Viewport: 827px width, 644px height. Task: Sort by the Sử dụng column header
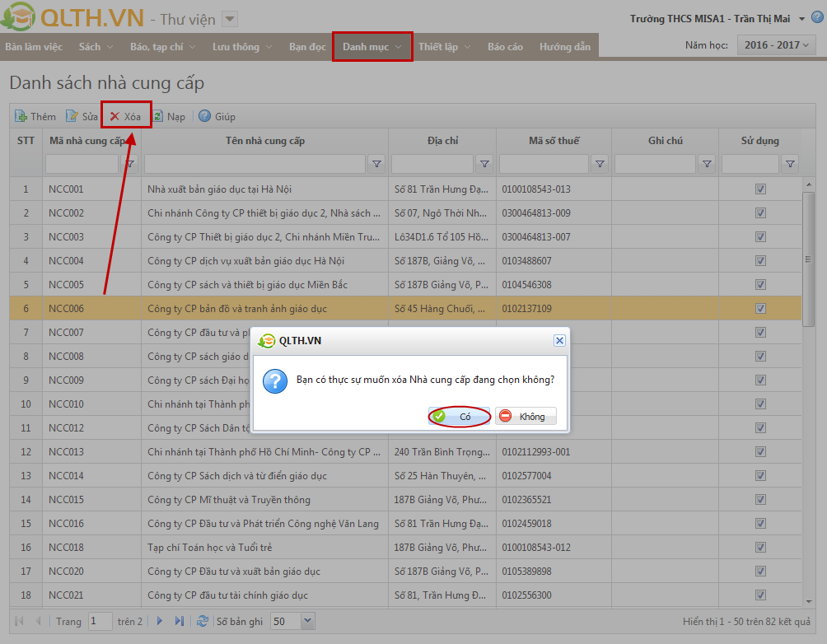click(759, 141)
